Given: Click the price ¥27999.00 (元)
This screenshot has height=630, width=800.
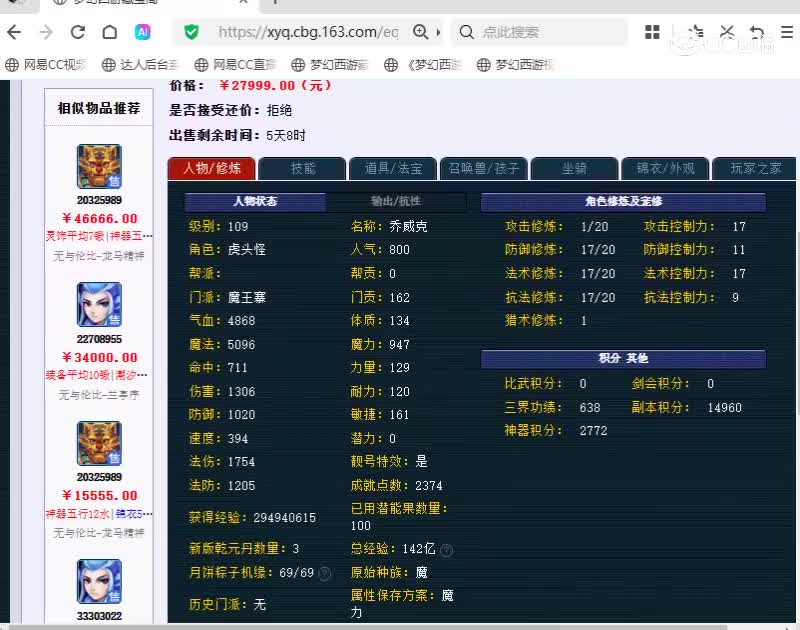Looking at the screenshot, I should (x=276, y=86).
